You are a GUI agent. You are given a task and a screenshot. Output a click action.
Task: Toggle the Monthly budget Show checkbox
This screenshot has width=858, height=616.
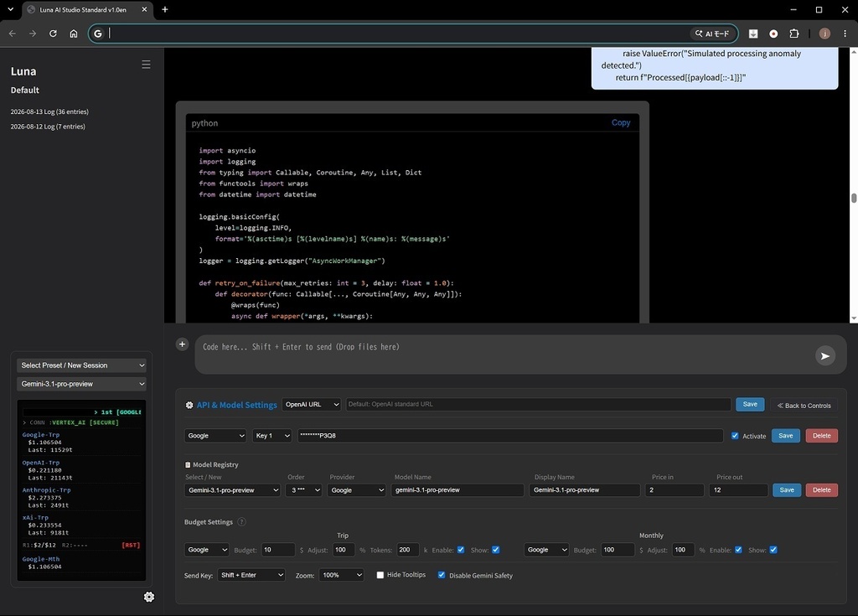click(x=773, y=550)
